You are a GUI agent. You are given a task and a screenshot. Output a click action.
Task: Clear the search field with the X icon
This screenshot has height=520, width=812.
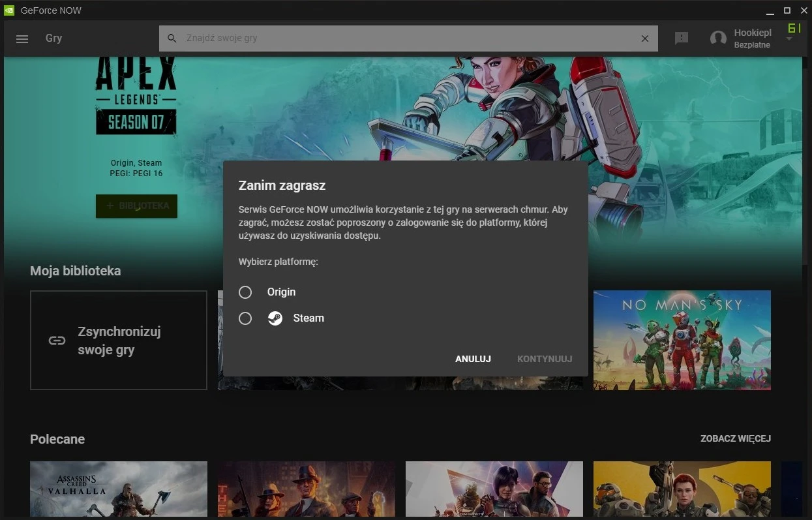click(645, 38)
